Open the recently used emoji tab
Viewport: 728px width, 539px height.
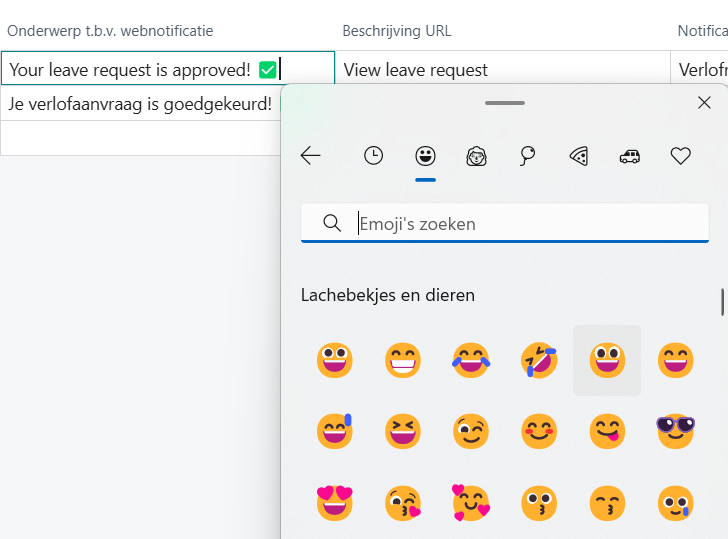pos(373,156)
